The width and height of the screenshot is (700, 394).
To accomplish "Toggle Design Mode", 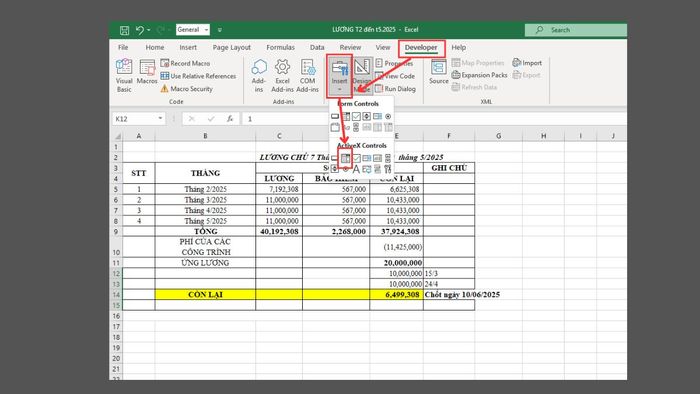I will click(362, 75).
